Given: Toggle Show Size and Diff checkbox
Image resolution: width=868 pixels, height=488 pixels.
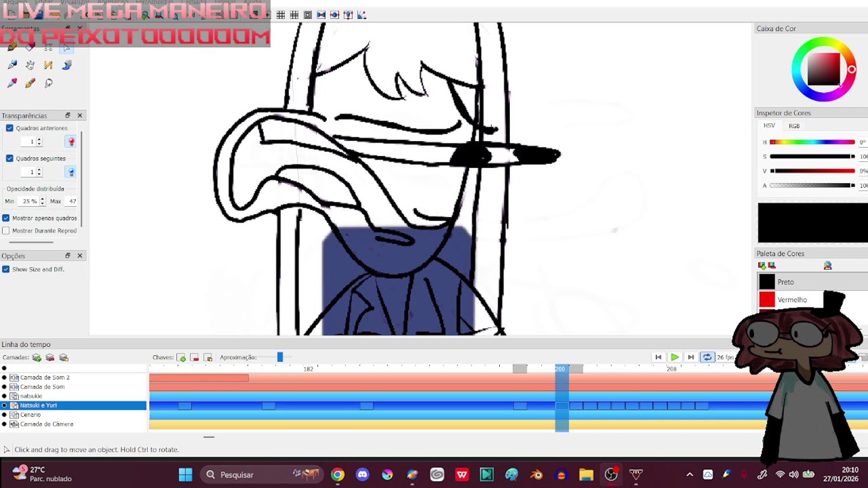Looking at the screenshot, I should 6,269.
